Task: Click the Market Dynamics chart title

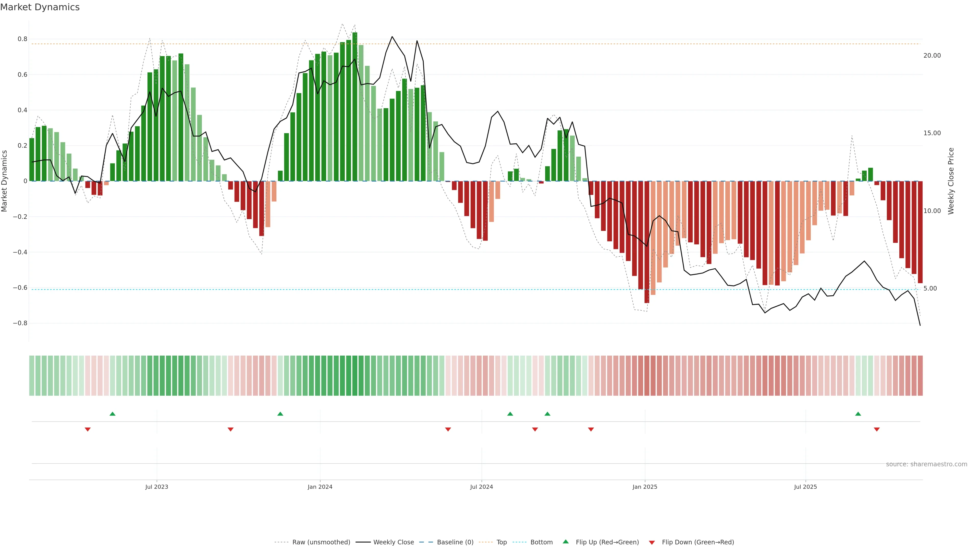Action: (x=40, y=7)
